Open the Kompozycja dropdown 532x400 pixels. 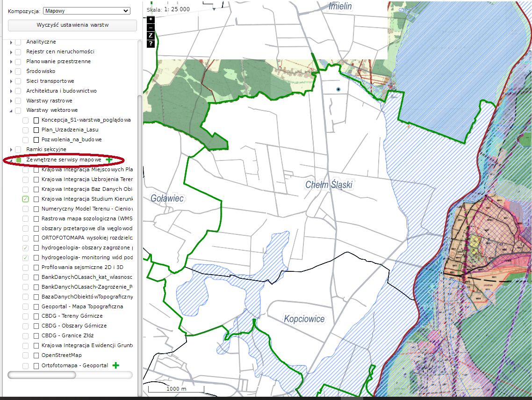(x=86, y=11)
